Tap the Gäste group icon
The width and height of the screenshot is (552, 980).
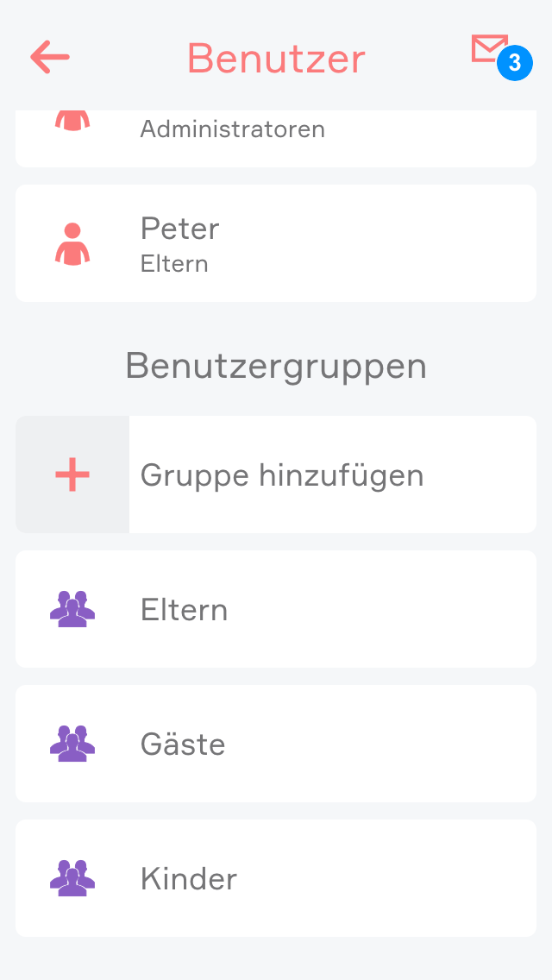(x=72, y=744)
